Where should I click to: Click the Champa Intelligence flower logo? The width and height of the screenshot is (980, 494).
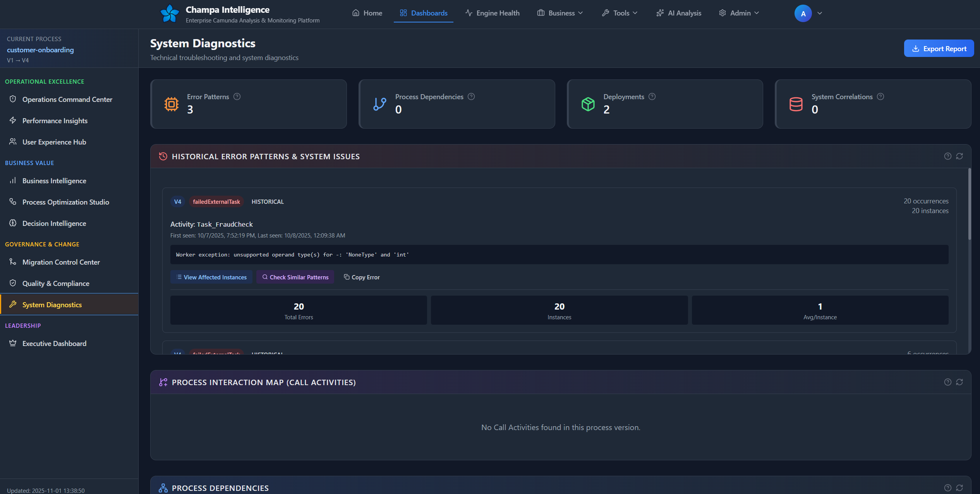(x=170, y=14)
